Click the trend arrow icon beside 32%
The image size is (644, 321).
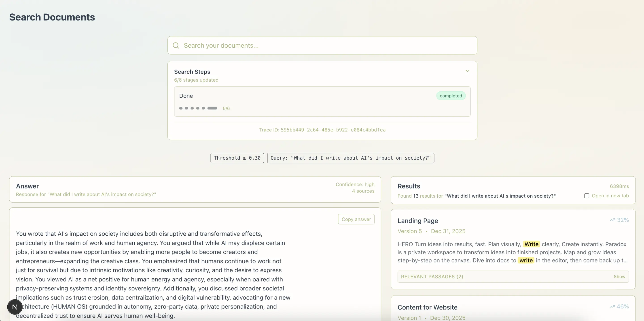pyautogui.click(x=612, y=220)
